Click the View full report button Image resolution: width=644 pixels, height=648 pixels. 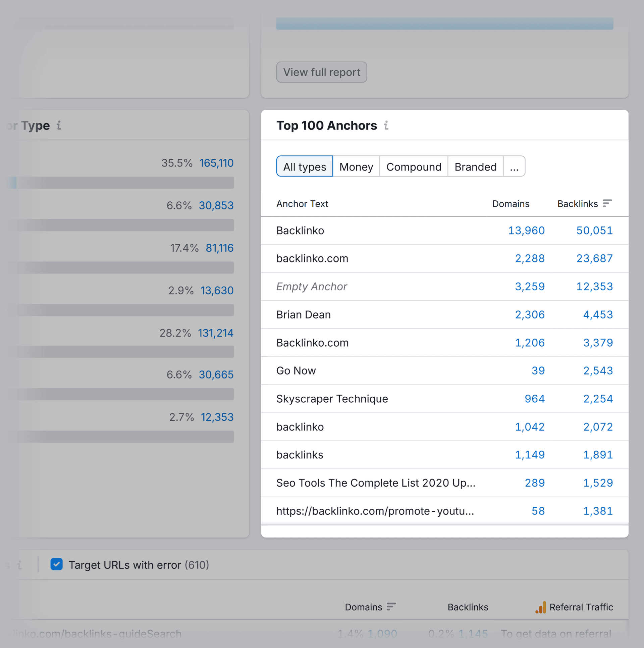[321, 72]
